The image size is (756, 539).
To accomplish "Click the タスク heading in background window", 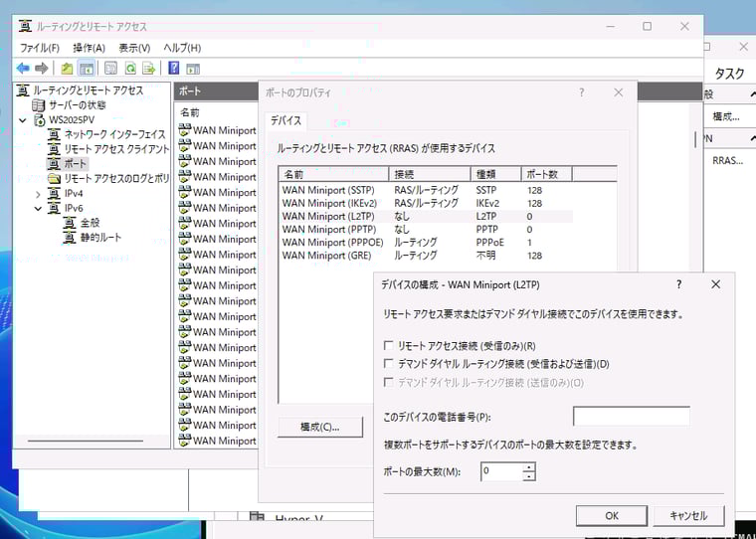I will click(729, 74).
